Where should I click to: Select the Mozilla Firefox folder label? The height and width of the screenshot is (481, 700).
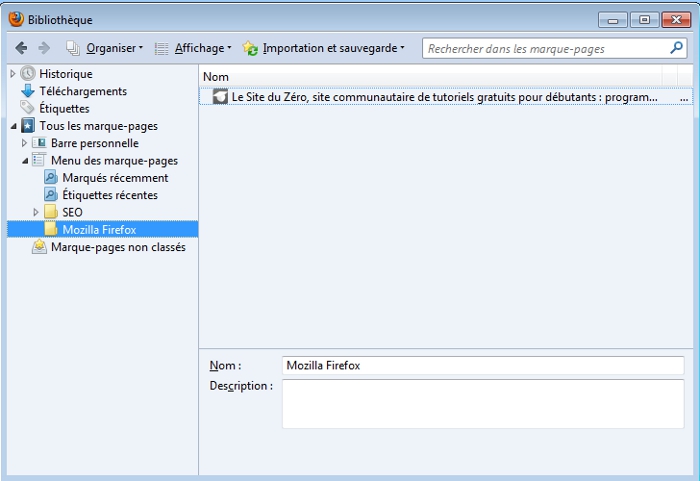tap(99, 230)
